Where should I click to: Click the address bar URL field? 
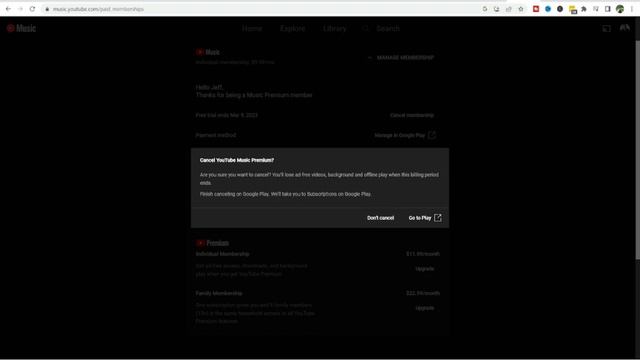261,9
